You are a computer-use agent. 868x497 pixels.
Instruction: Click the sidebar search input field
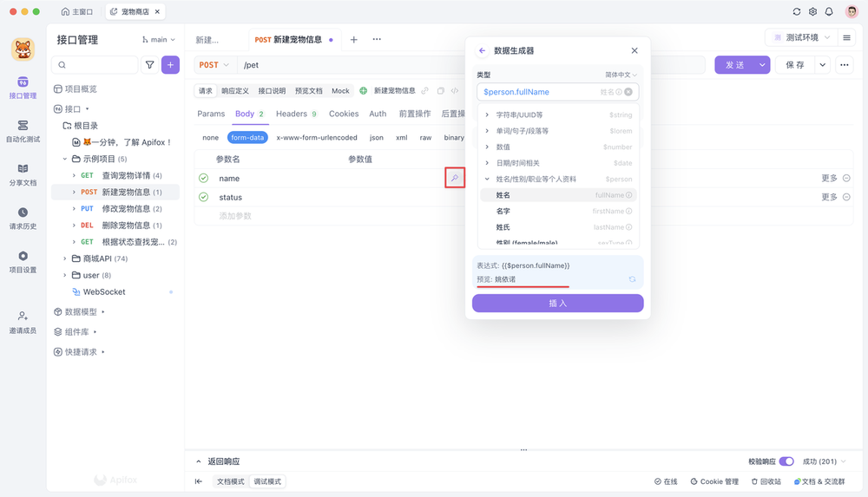[x=100, y=65]
